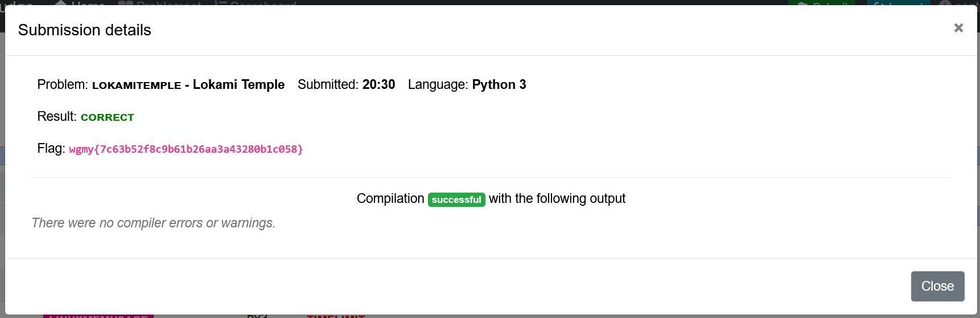Click the user account icon in navbar
The height and width of the screenshot is (318, 980).
coord(945,3)
